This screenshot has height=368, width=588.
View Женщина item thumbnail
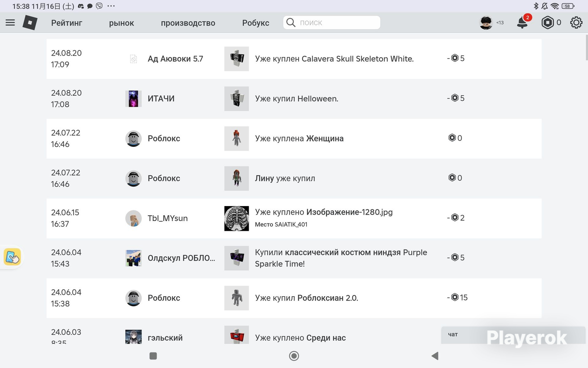236,139
